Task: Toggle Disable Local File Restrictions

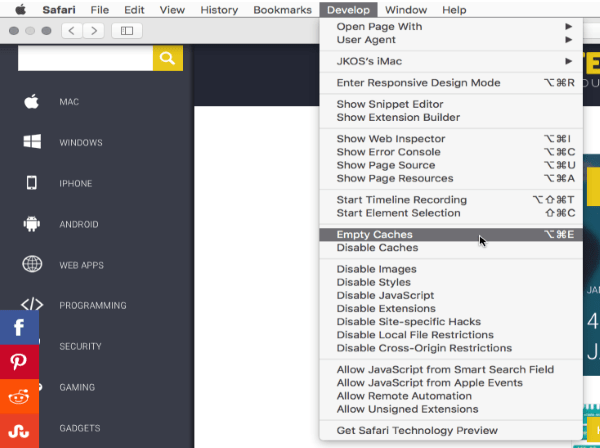Action: coord(451,335)
